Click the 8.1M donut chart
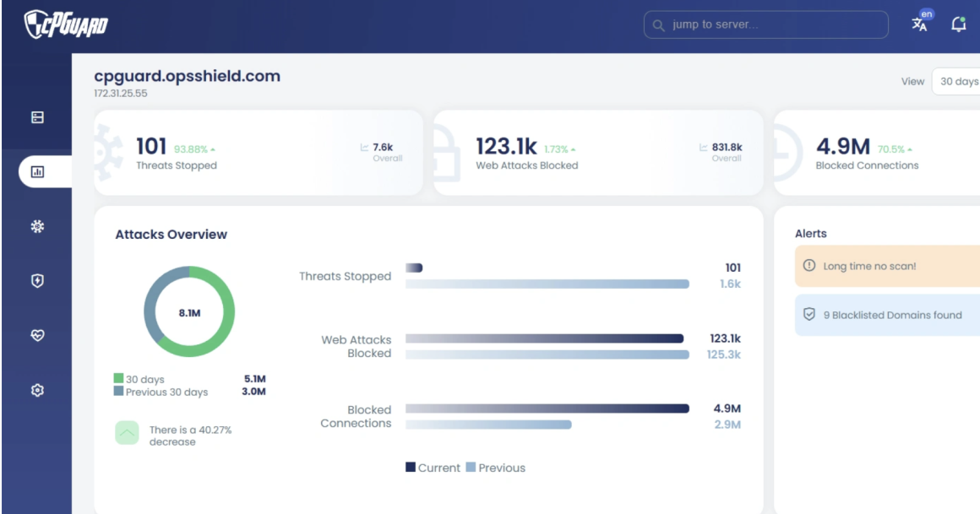This screenshot has height=514, width=980. click(x=189, y=311)
